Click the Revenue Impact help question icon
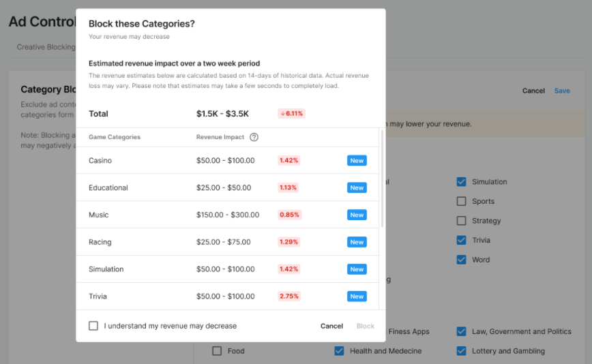The height and width of the screenshot is (364, 592). tap(254, 137)
